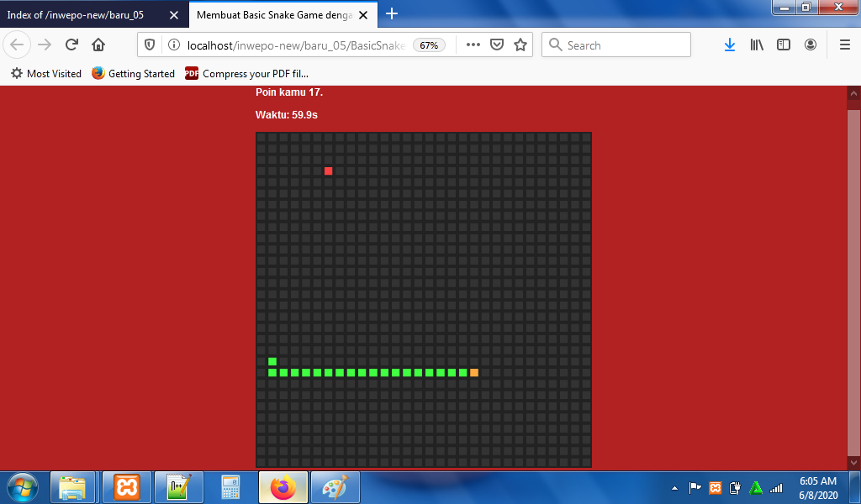Click the green triangle tray icon
The image size is (861, 504).
click(756, 487)
